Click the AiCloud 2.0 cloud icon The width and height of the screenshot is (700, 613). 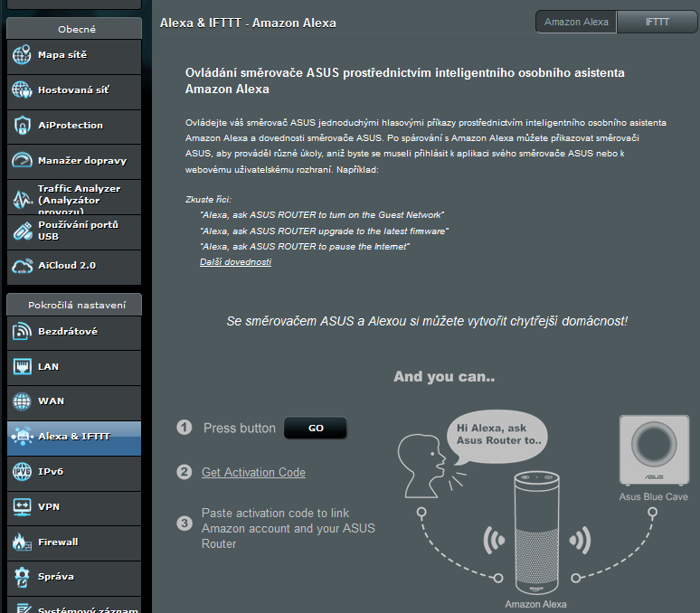pyautogui.click(x=22, y=266)
